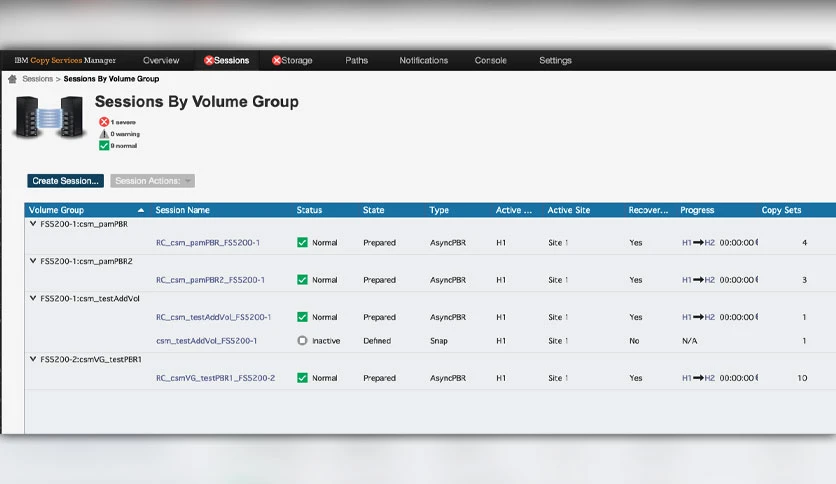Screen dimensions: 836x484
Task: Click H1 to H2 arrow for RC_csm_pamPBR2_FS5200-1
Action: 698,280
